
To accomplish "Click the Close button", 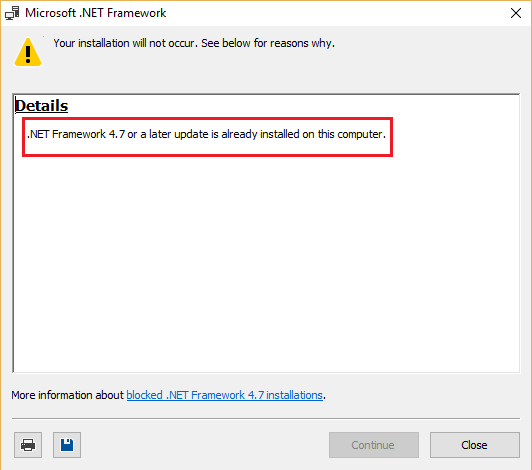I will pos(475,445).
